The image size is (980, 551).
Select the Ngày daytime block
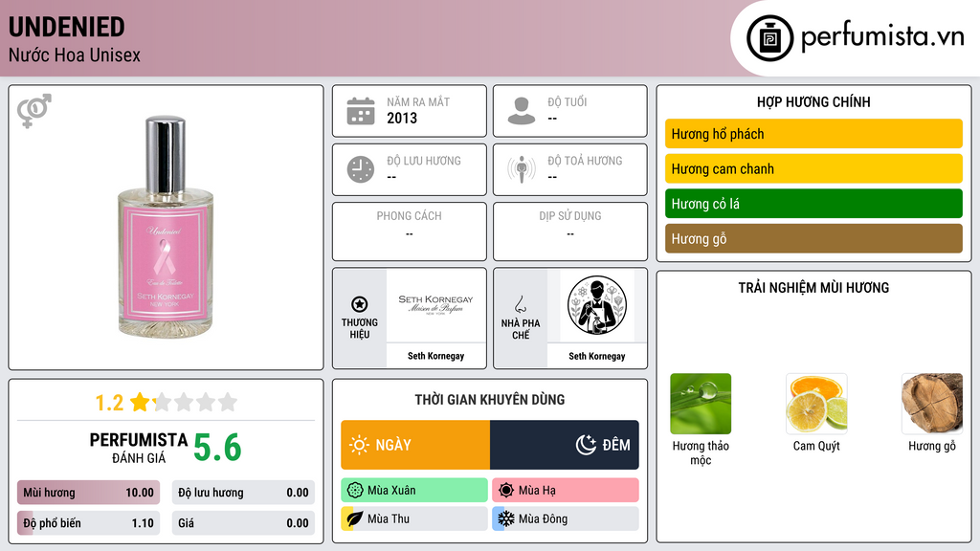pyautogui.click(x=415, y=445)
